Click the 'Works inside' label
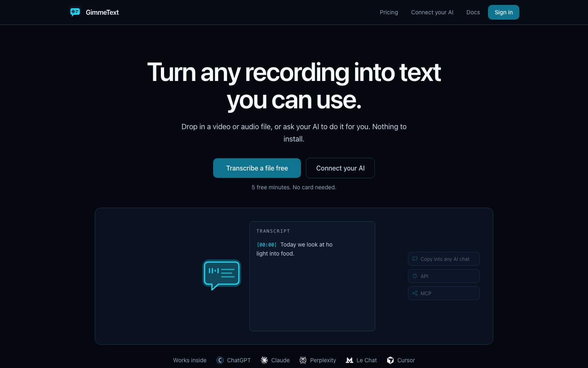This screenshot has width=588, height=368. click(x=190, y=360)
